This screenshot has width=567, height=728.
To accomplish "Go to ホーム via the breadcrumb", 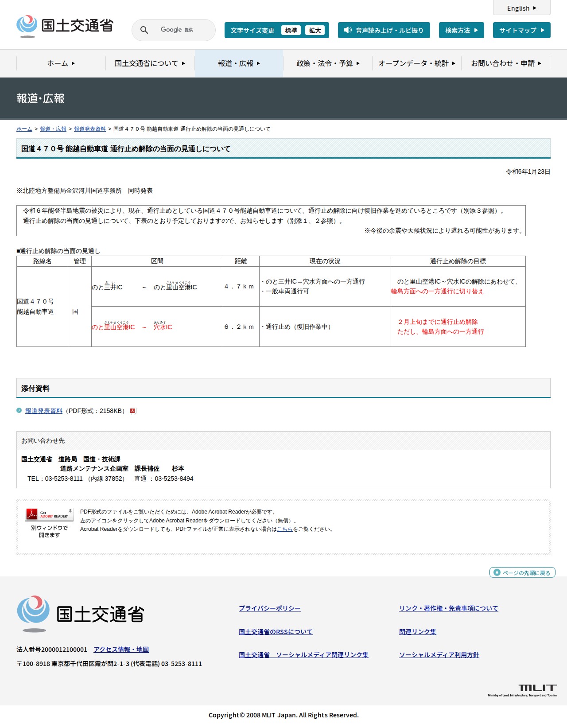I will pyautogui.click(x=24, y=129).
